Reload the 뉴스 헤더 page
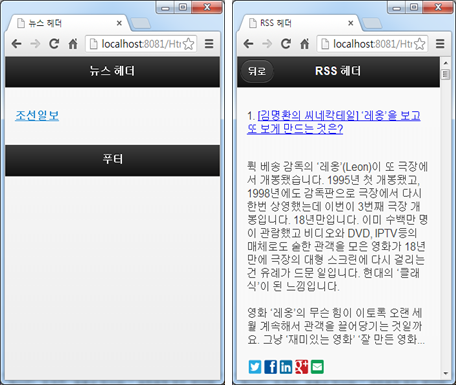The image size is (456, 385). (54, 44)
